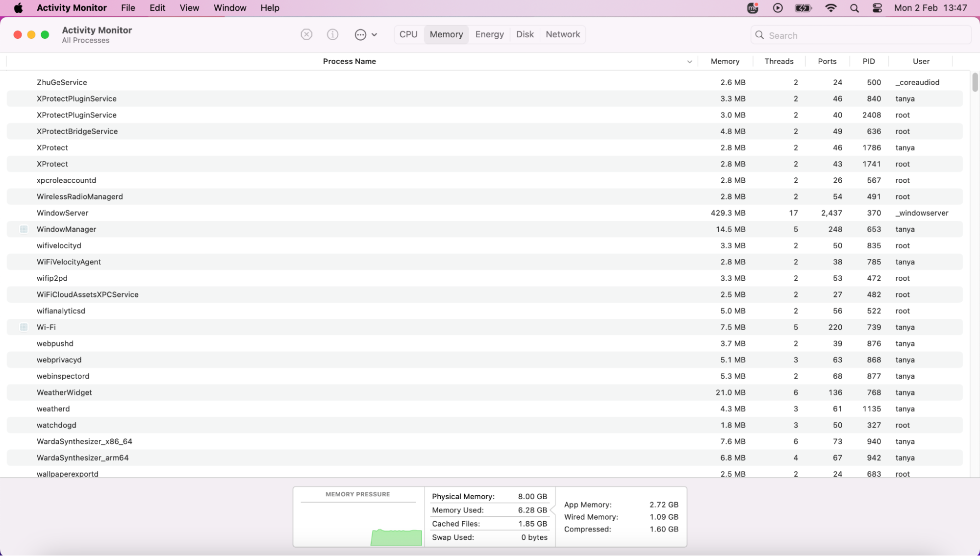Click the stop process X icon

[x=306, y=34]
